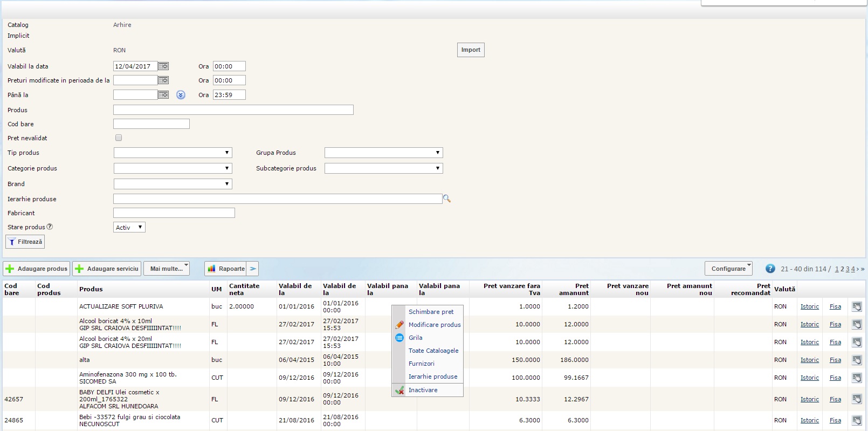Screen dimensions: 868x431
Task: Click the Produs text input field
Action: 233,110
